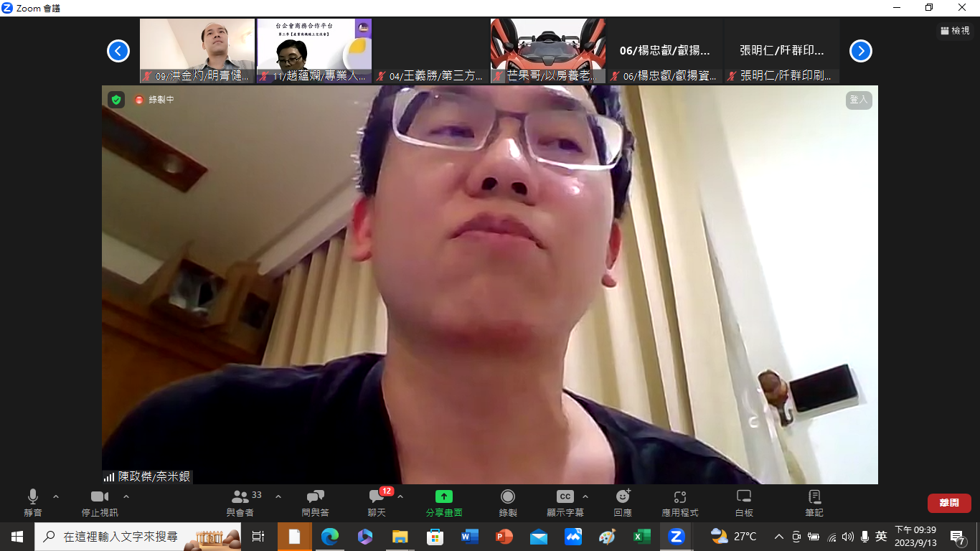Viewport: 980px width, 551px height.
Task: Open reactions 回應
Action: point(623,503)
